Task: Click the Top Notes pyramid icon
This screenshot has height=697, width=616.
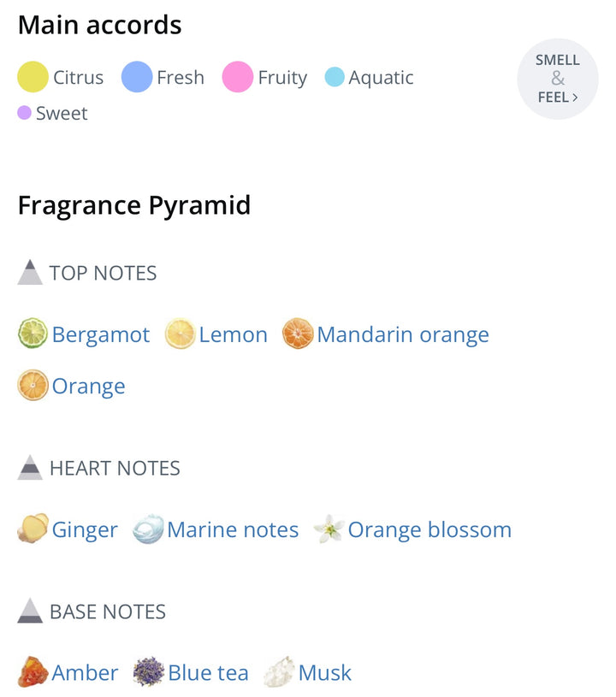Action: pyautogui.click(x=30, y=272)
